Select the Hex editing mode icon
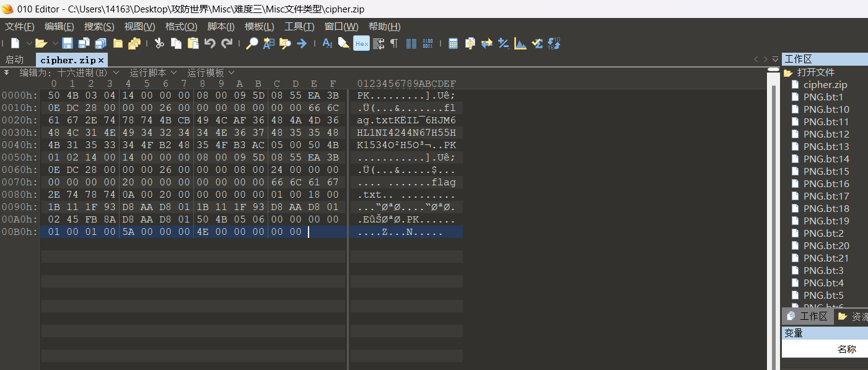This screenshot has height=370, width=868. pos(361,43)
